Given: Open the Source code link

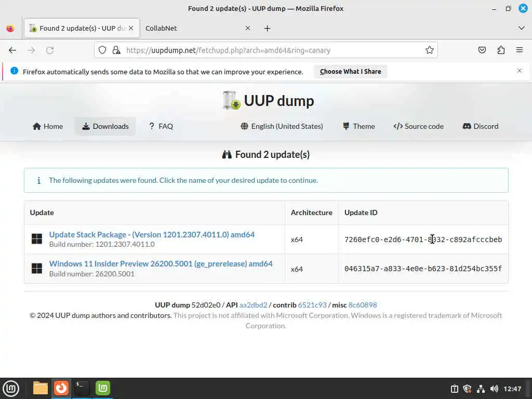Looking at the screenshot, I should pos(418,126).
